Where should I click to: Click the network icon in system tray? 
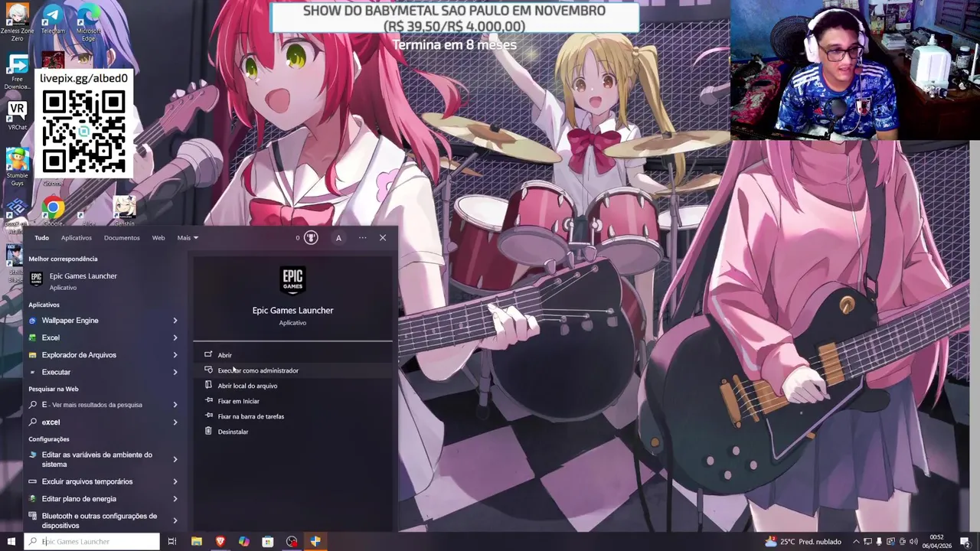tap(867, 542)
